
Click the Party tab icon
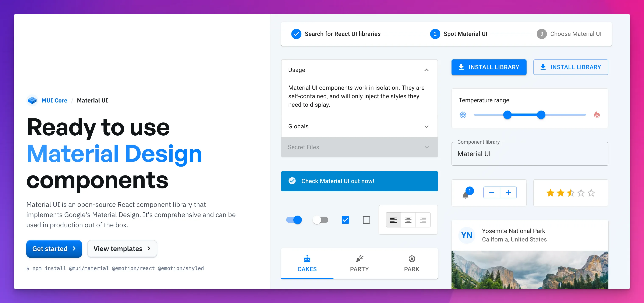pos(359,258)
